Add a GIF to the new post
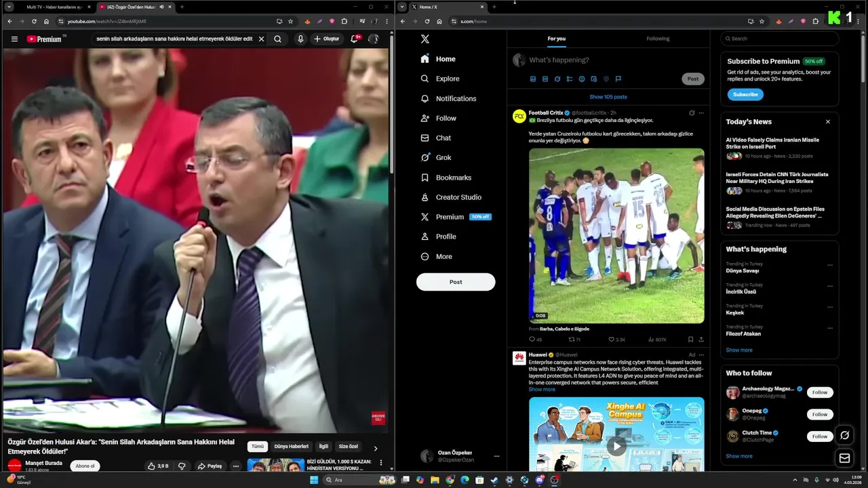 [545, 79]
